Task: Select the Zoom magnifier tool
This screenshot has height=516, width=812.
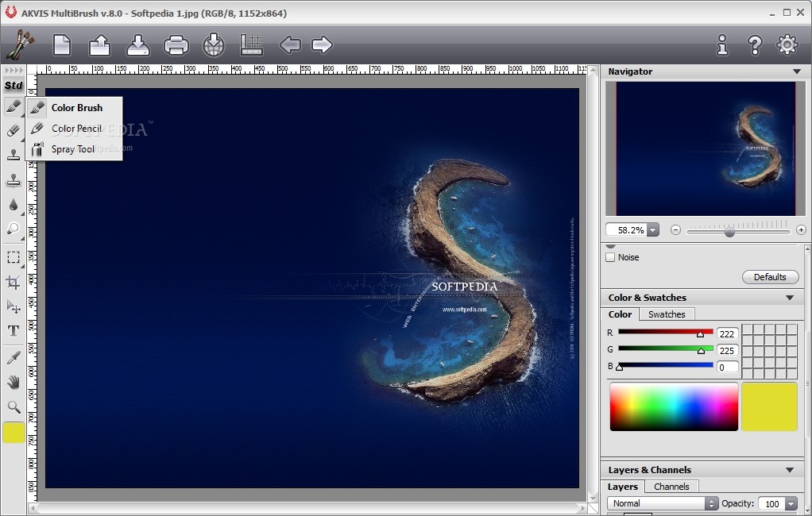Action: [14, 406]
